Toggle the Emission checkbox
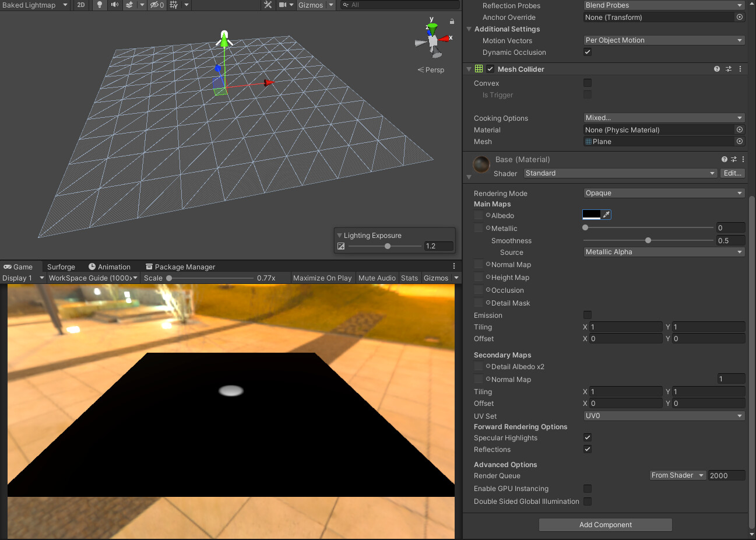 click(x=588, y=315)
